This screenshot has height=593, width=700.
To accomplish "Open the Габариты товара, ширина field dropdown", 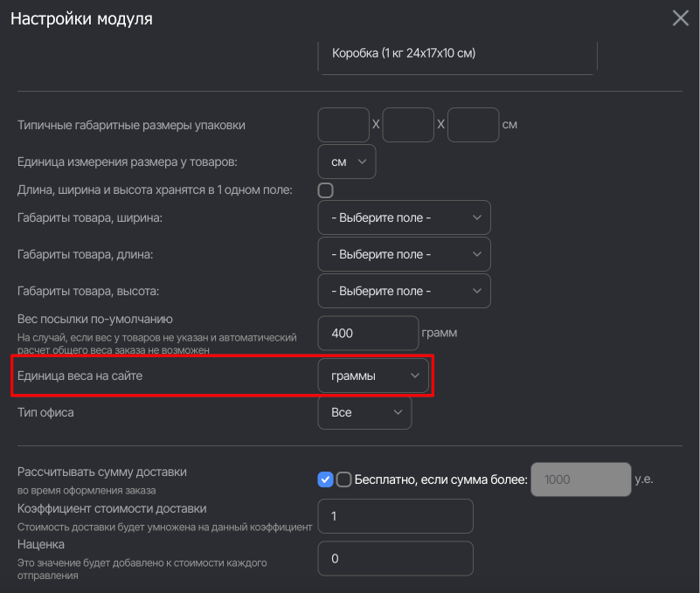I will (404, 217).
